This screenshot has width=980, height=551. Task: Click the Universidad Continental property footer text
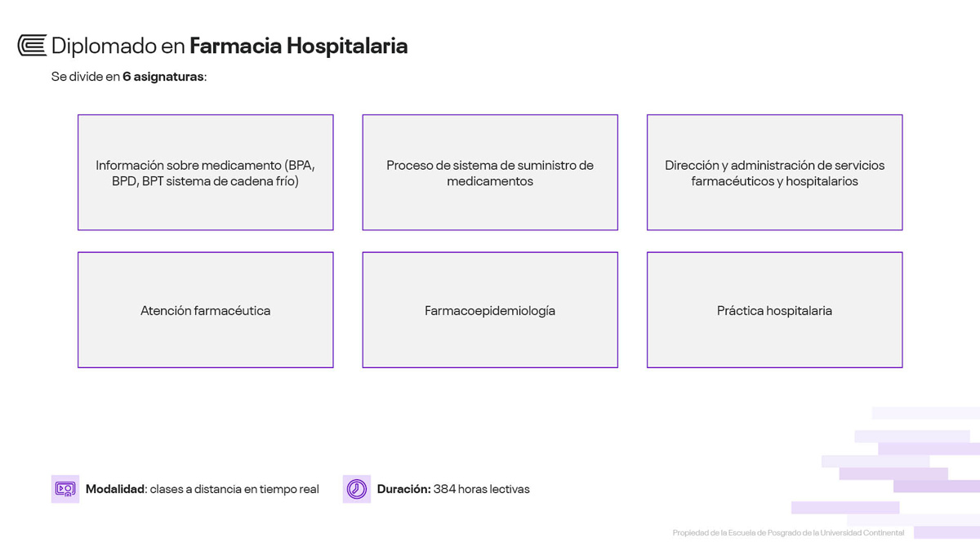click(x=788, y=533)
